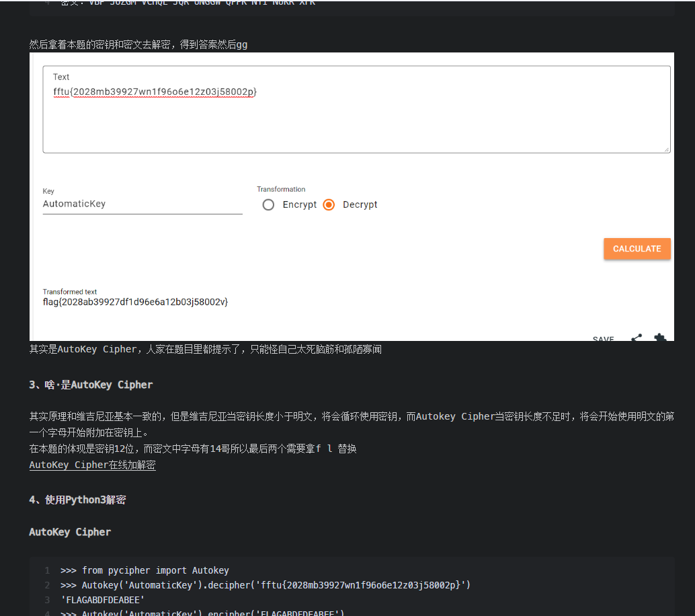This screenshot has width=695, height=616.
Task: Select the Encrypt radio button
Action: coord(268,204)
